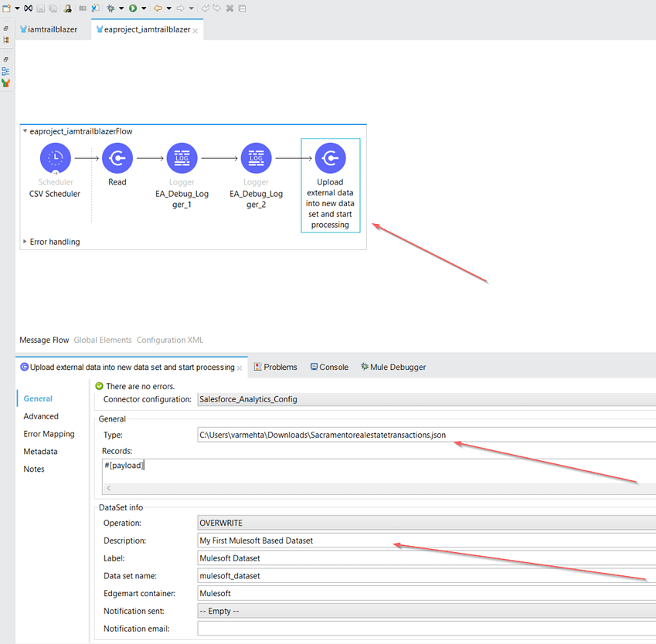Viewport: 656px width, 644px height.
Task: Open the Notes properties section
Action: (34, 469)
